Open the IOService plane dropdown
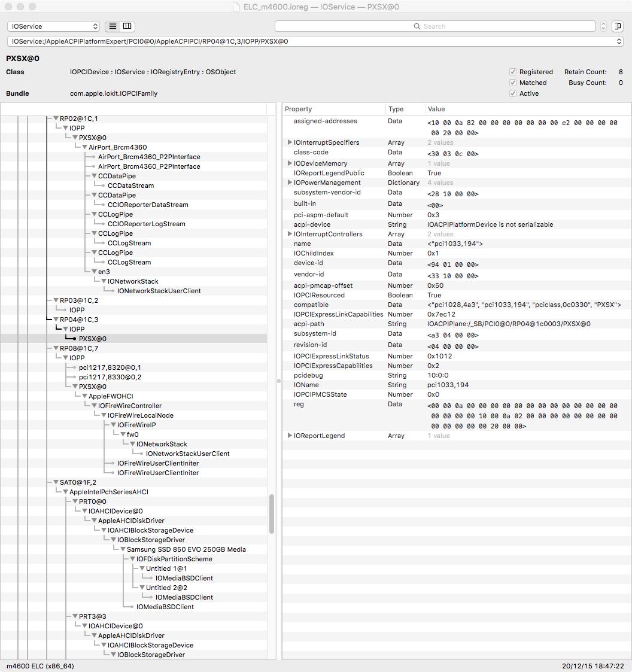This screenshot has height=672, width=632. (x=53, y=26)
